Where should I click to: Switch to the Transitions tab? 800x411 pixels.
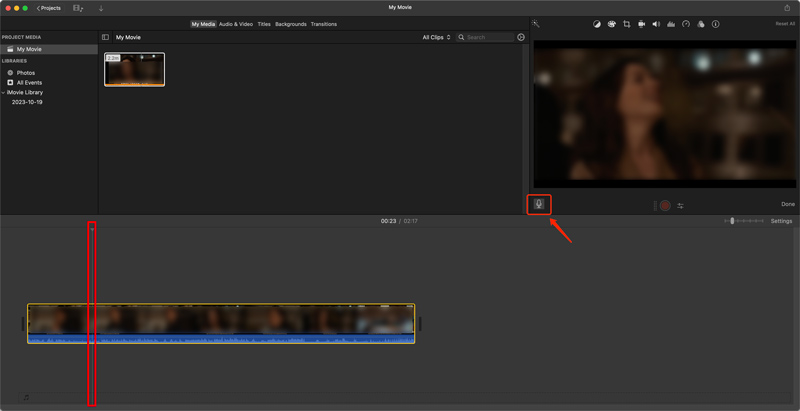coord(323,24)
